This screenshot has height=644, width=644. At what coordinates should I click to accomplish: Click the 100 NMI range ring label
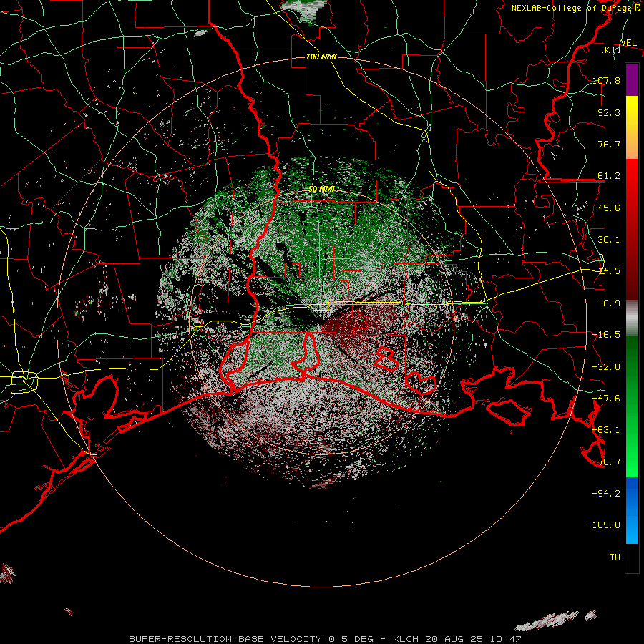[x=321, y=57]
